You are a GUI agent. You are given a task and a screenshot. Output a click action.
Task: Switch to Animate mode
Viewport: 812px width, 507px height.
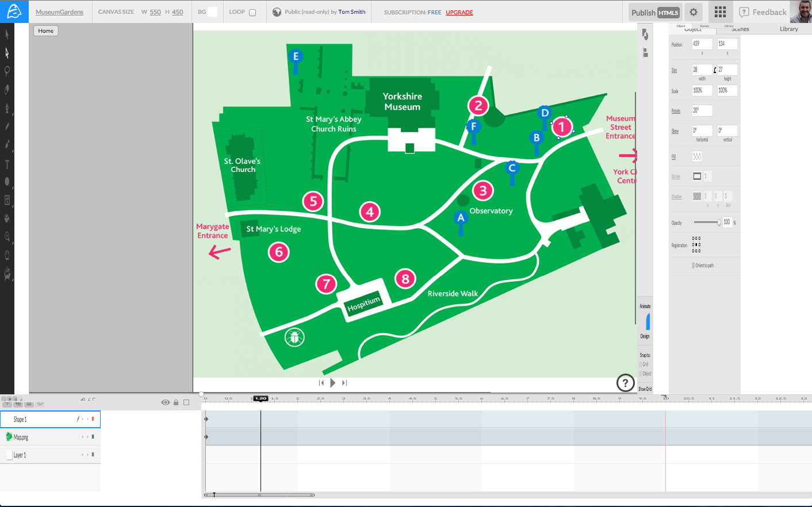click(645, 306)
